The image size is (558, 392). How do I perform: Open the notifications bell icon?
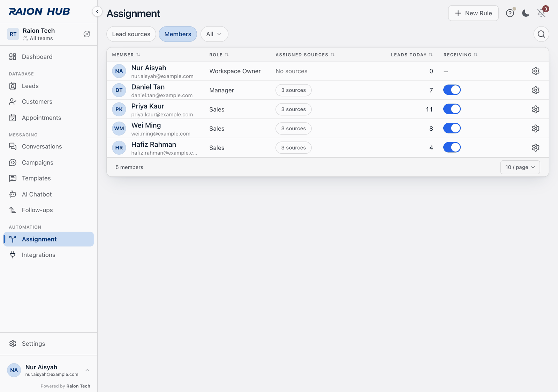pos(541,13)
